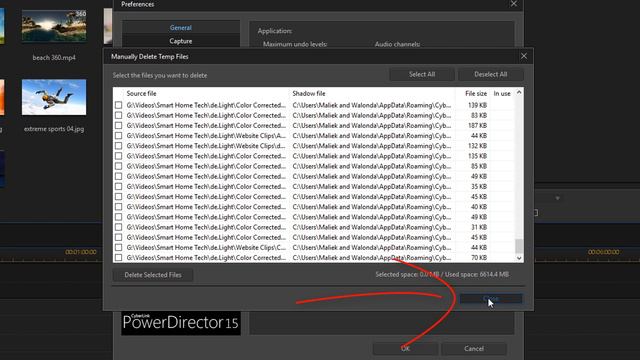The width and height of the screenshot is (640, 360).
Task: Tick the 40 KB row checkbox
Action: (118, 207)
